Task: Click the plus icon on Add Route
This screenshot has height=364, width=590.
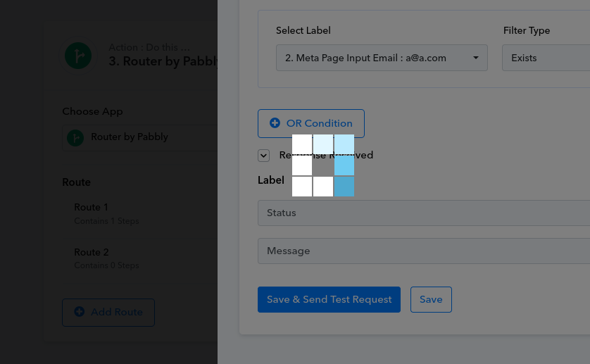Action: point(80,312)
